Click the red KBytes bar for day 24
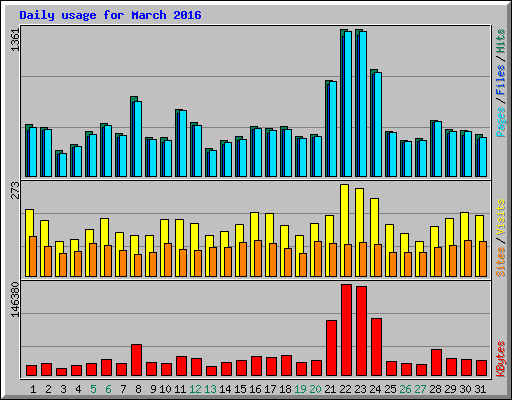Image resolution: width=512 pixels, height=400 pixels. coord(376,347)
